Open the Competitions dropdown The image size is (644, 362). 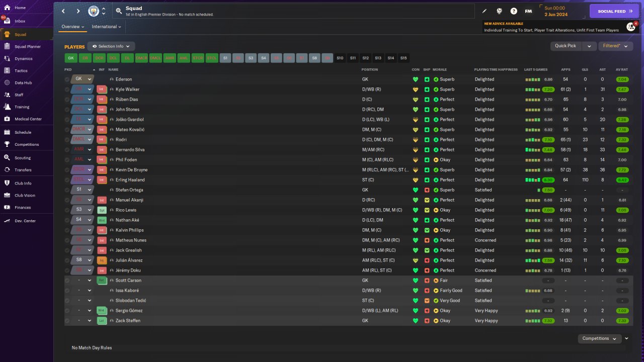(x=599, y=338)
